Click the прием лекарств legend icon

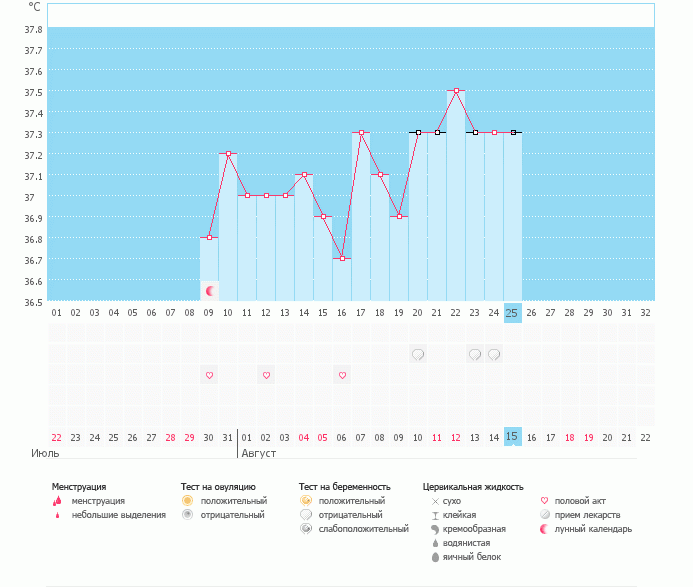545,514
